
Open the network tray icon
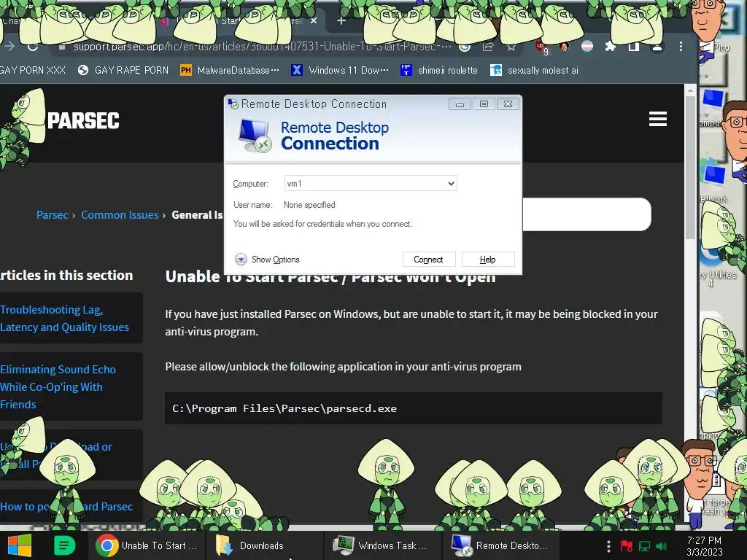click(x=644, y=546)
